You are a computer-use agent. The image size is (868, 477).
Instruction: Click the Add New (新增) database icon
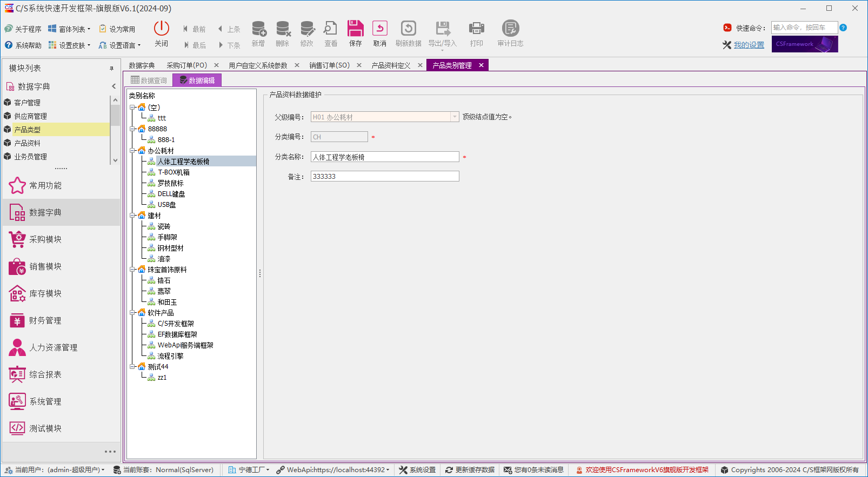pos(258,28)
